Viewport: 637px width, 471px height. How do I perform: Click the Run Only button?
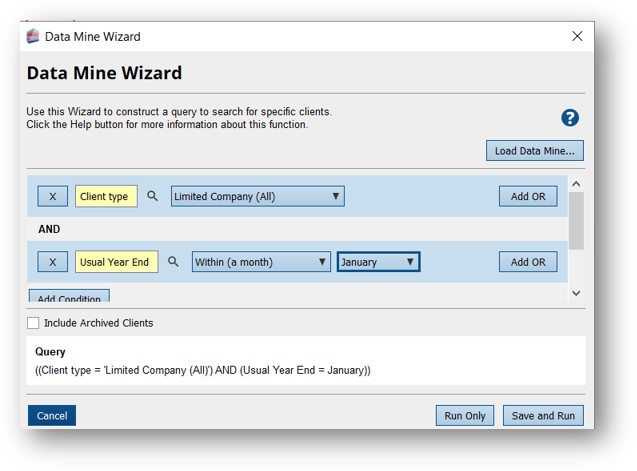point(464,415)
